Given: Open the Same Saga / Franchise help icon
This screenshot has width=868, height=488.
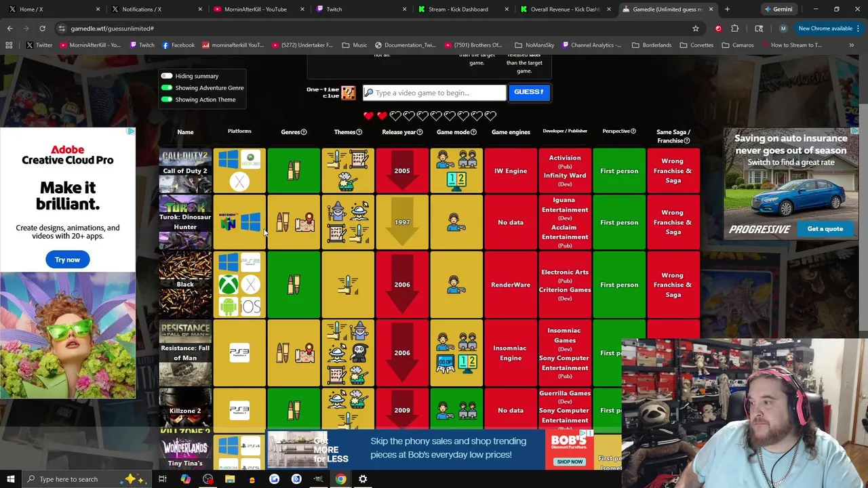Looking at the screenshot, I should point(687,140).
